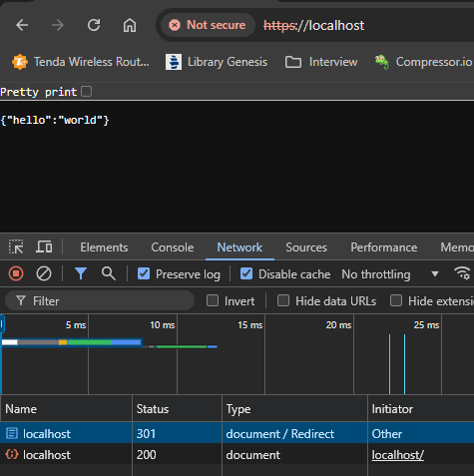This screenshot has height=476, width=474.
Task: Click the {"hello":"world"} JSON text
Action: 55,120
